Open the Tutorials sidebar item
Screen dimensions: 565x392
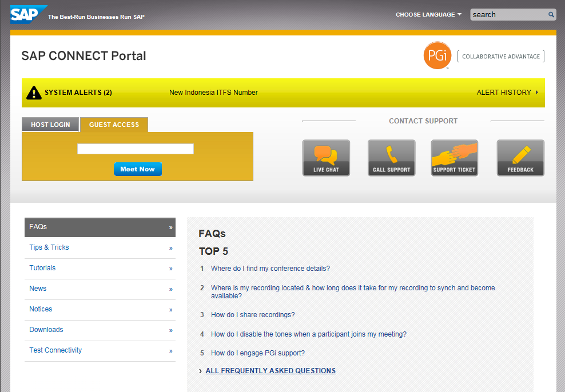point(100,268)
